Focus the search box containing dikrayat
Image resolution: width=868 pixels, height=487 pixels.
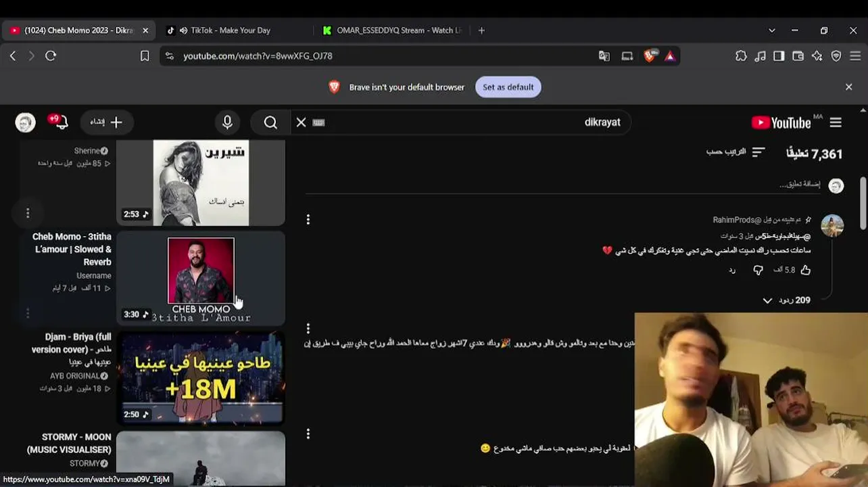click(x=460, y=122)
